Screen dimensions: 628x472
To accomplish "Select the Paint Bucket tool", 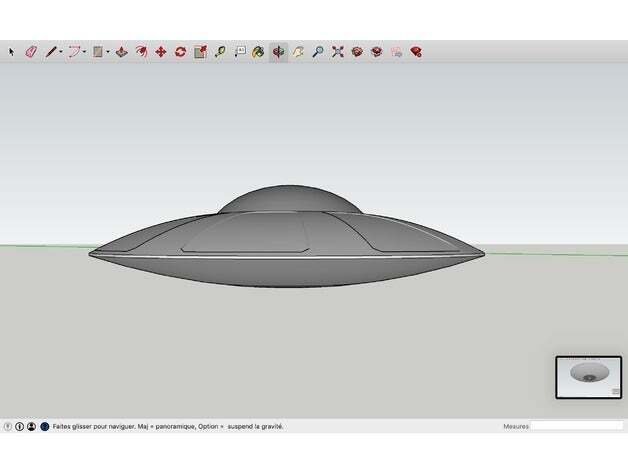I will tap(258, 51).
